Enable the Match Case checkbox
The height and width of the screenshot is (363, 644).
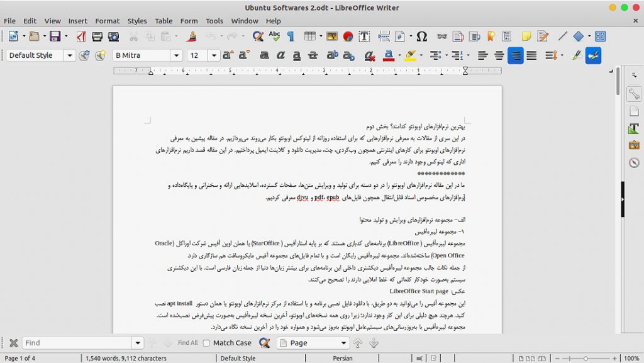point(206,343)
